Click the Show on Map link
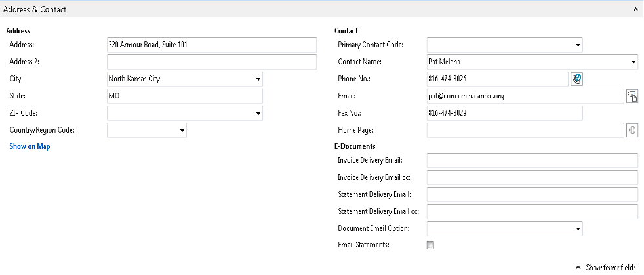The image size is (644, 275). pos(30,146)
